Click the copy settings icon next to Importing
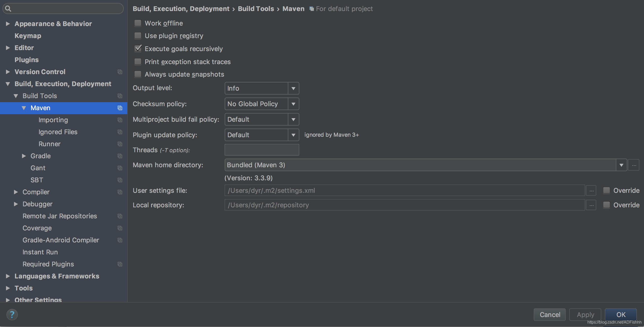The image size is (644, 327). (x=120, y=120)
